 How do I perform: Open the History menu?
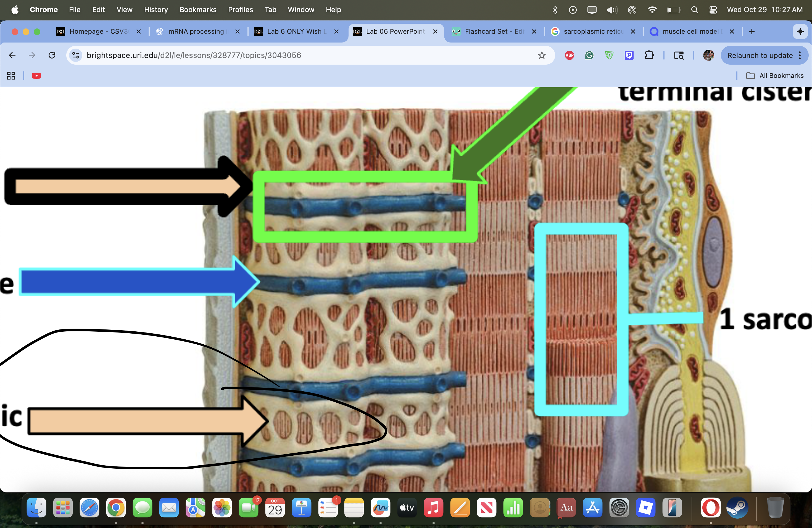156,10
